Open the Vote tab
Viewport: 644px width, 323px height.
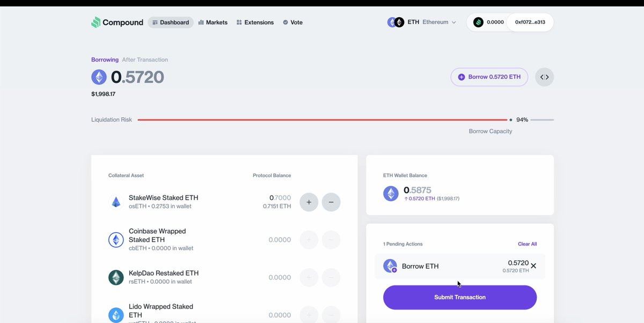292,23
